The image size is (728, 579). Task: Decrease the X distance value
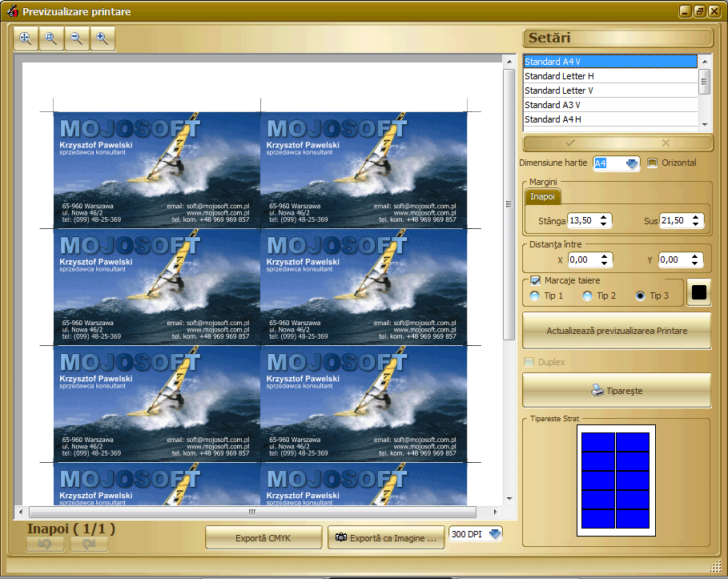tap(604, 263)
